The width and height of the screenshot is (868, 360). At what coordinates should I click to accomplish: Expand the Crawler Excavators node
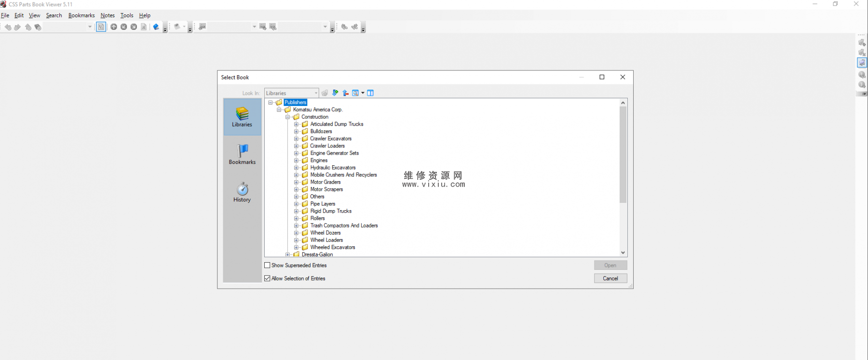pyautogui.click(x=297, y=139)
